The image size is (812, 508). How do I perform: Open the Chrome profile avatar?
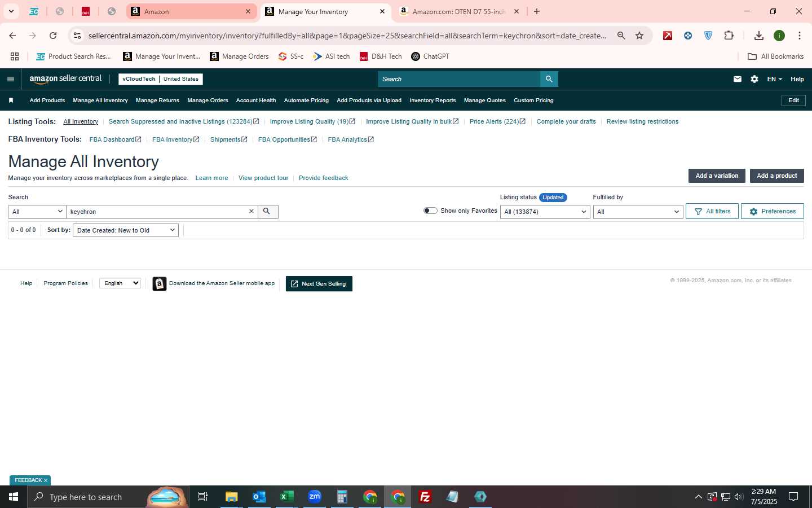point(779,36)
